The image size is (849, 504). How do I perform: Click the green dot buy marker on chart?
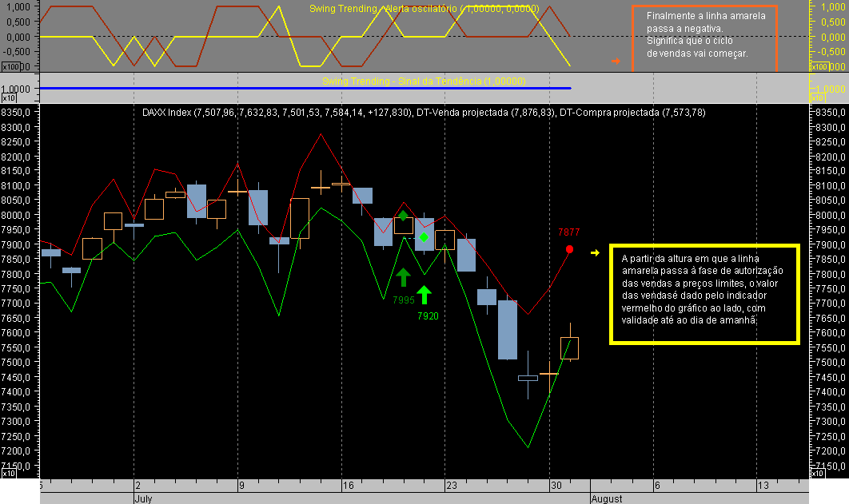(x=424, y=236)
